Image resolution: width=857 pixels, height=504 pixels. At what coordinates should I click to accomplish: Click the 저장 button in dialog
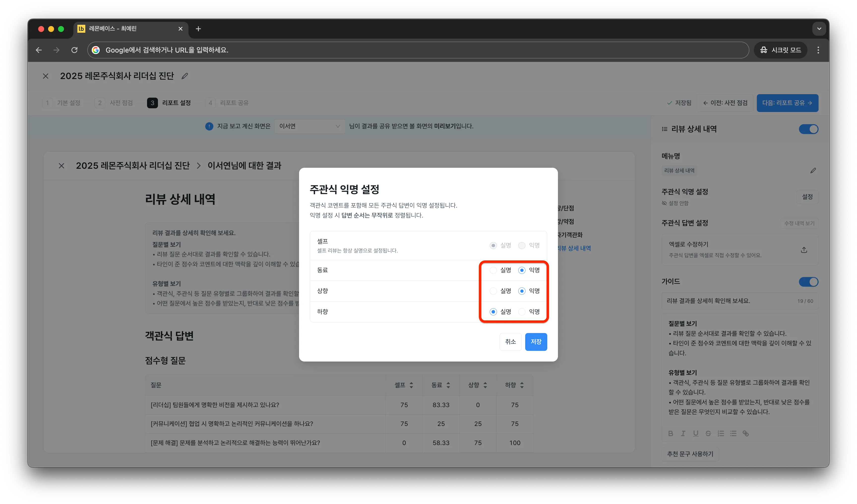tap(536, 341)
